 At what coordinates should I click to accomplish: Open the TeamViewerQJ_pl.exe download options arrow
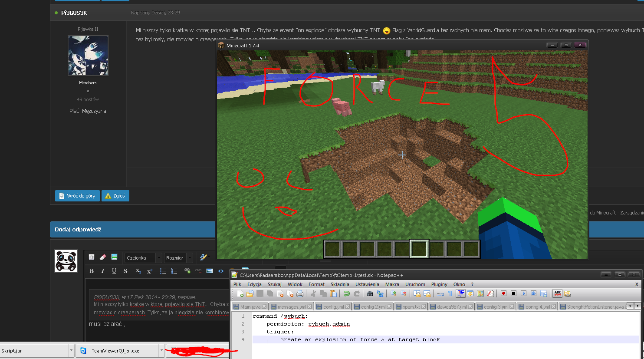tap(161, 350)
